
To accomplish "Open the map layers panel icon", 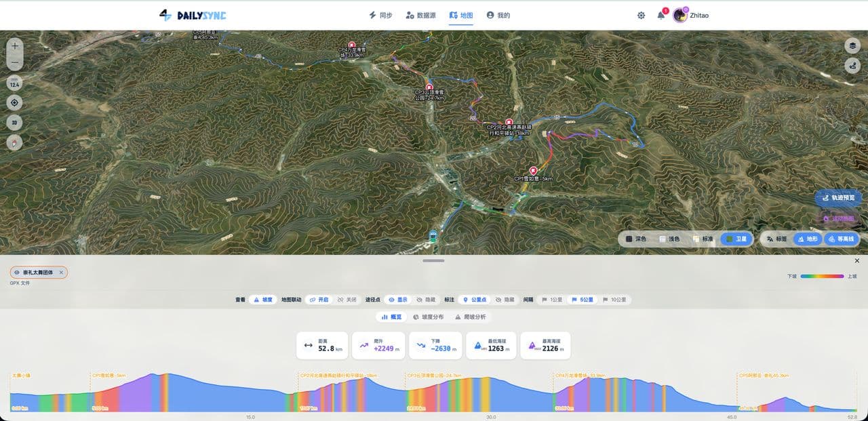I will pos(852,45).
